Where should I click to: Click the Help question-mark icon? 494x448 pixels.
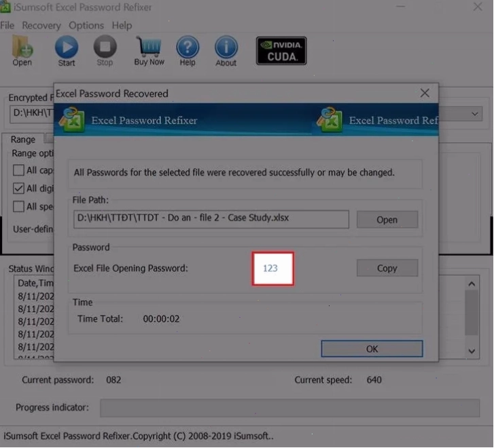click(188, 51)
